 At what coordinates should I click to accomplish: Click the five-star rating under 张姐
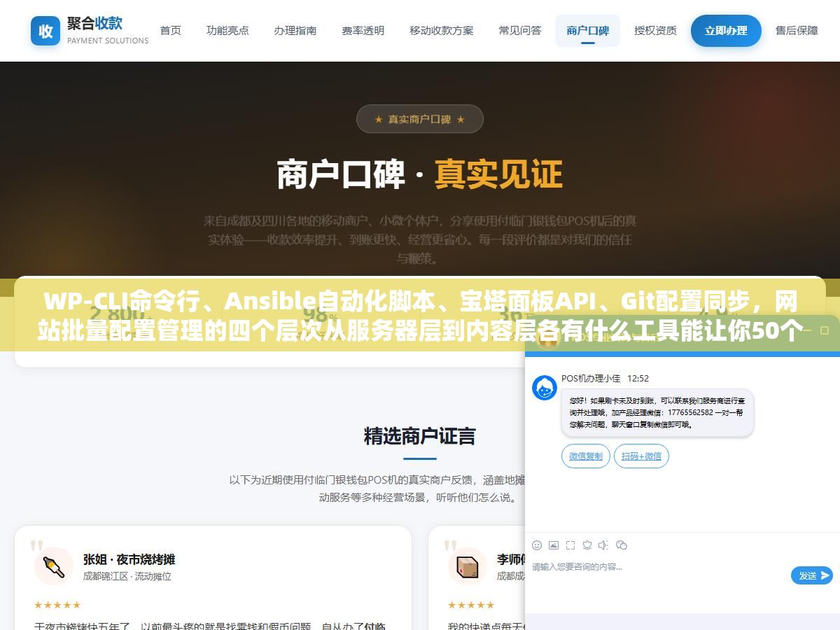[x=57, y=605]
